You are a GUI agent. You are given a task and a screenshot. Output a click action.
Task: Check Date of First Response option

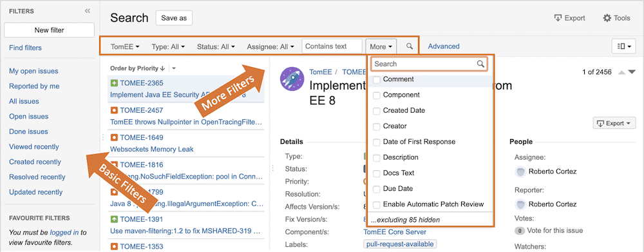(x=376, y=142)
